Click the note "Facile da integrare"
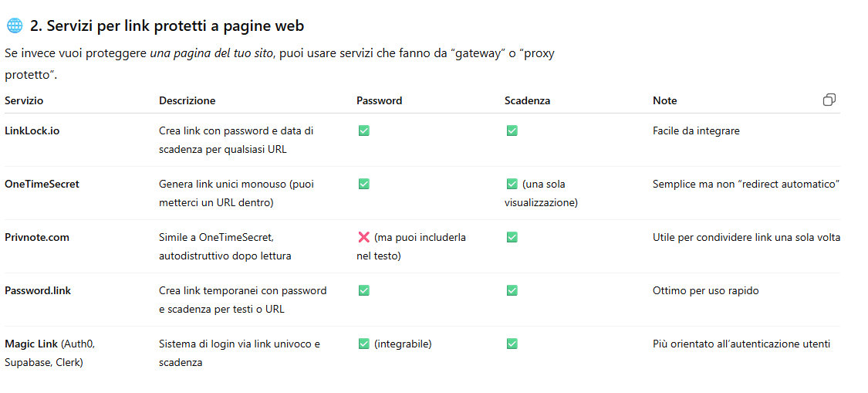This screenshot has height=393, width=868. (696, 130)
